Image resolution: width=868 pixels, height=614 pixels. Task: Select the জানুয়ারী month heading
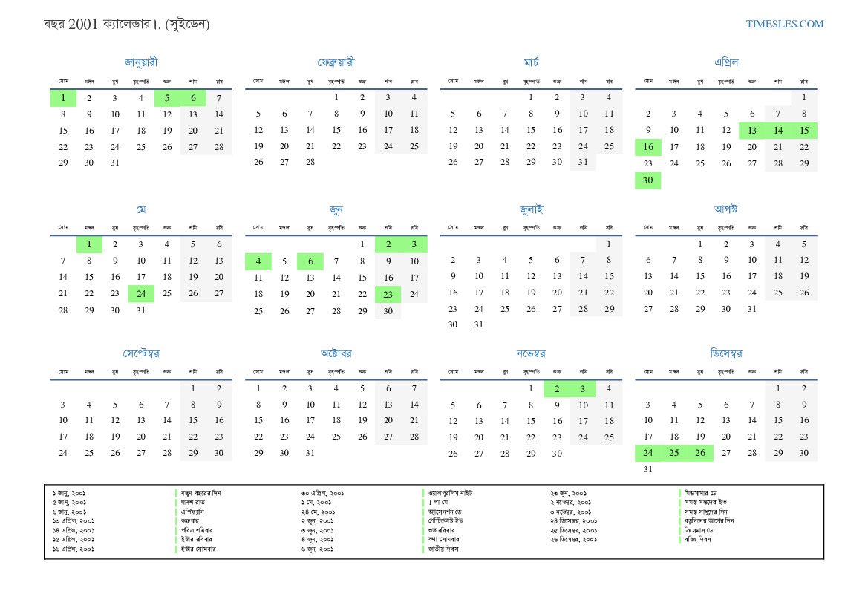141,62
